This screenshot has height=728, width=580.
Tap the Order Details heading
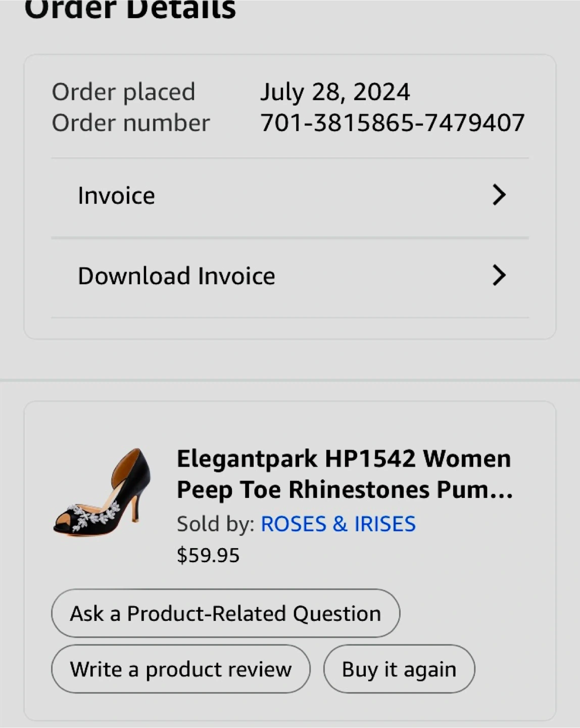pyautogui.click(x=130, y=10)
